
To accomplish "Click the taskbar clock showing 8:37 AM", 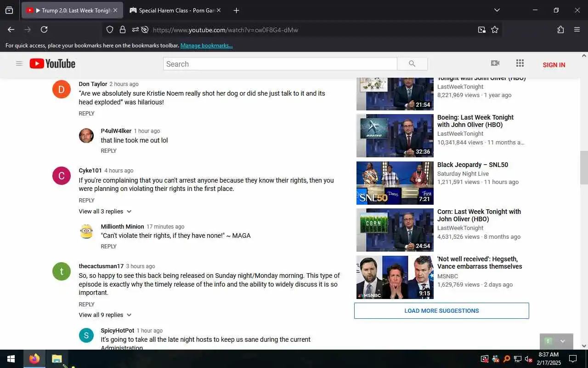I will 548,359.
